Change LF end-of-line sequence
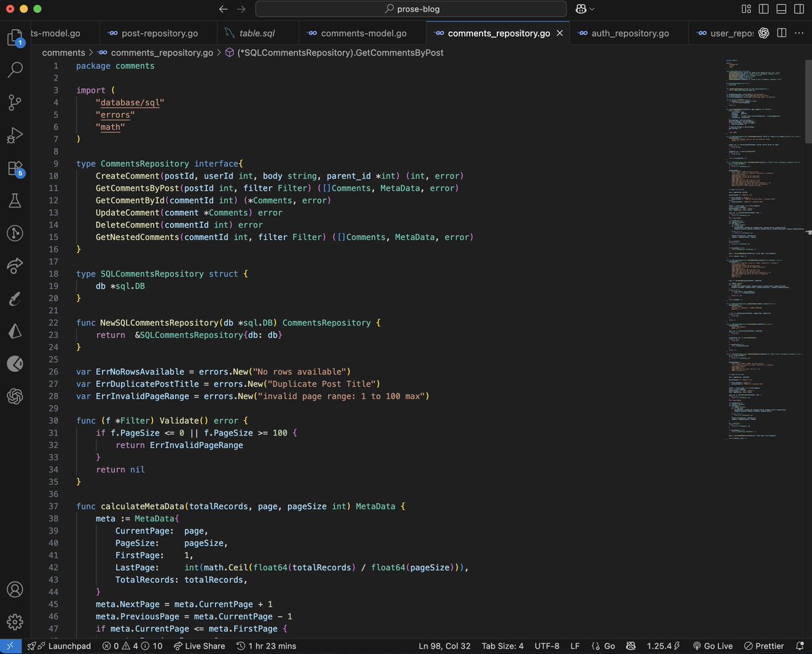 click(x=575, y=646)
